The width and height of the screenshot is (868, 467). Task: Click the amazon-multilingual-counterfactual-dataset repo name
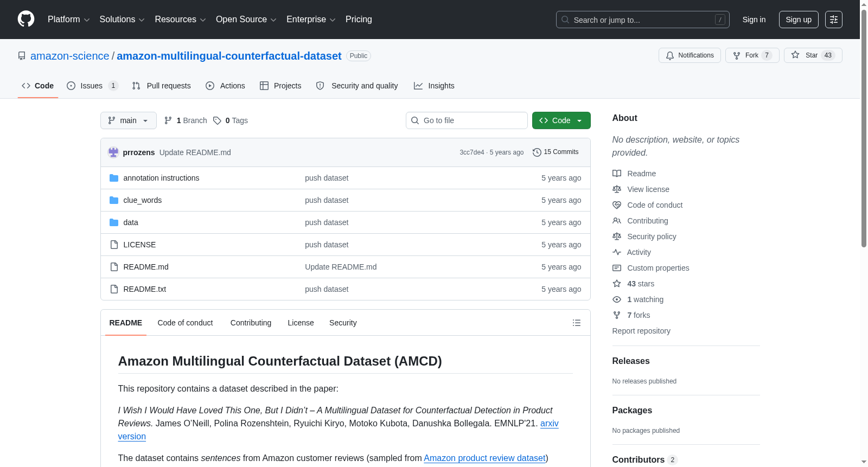point(229,56)
